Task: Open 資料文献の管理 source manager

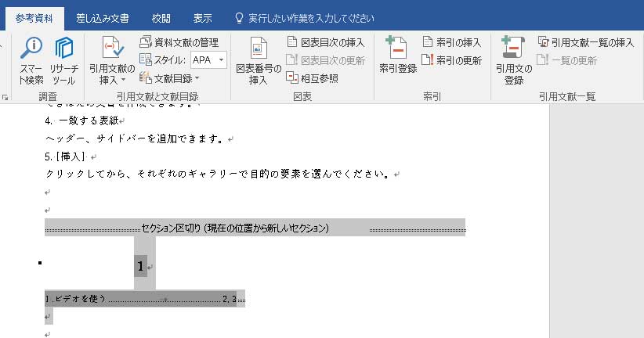Action: click(179, 42)
